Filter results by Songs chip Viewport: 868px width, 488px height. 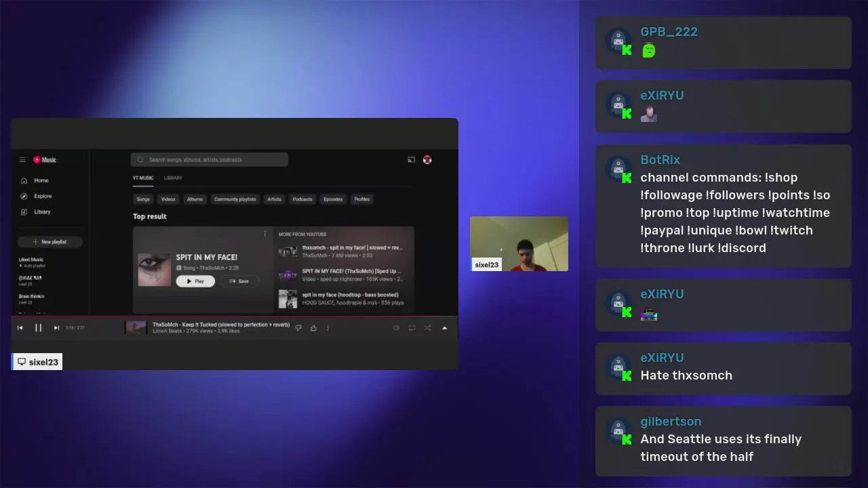pos(143,199)
